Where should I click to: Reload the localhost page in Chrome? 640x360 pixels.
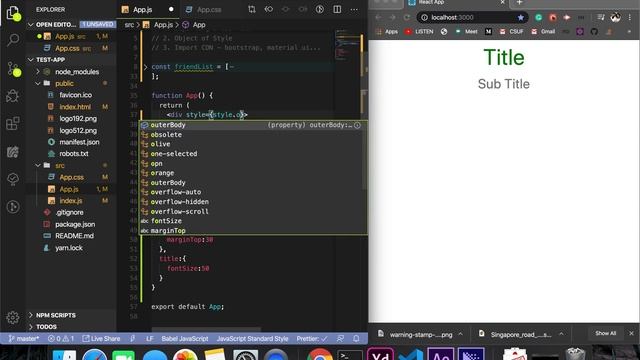[407, 18]
